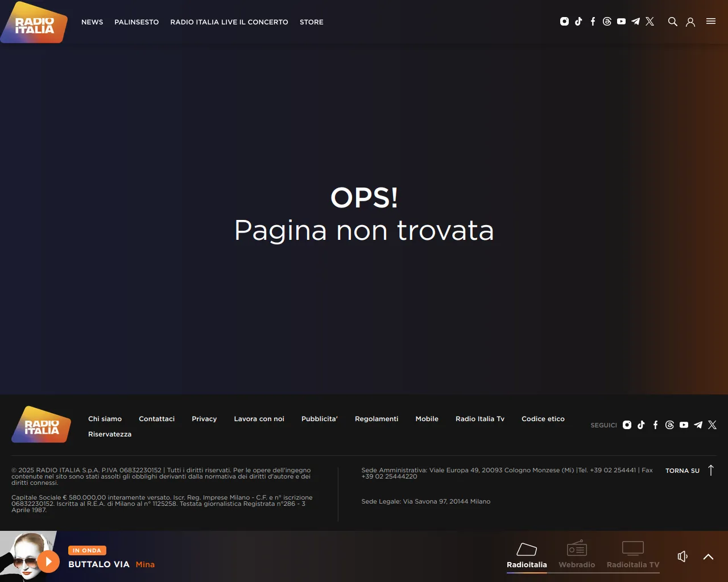Click the IN ONDA badge
Screen dimensions: 728x582
pos(87,550)
